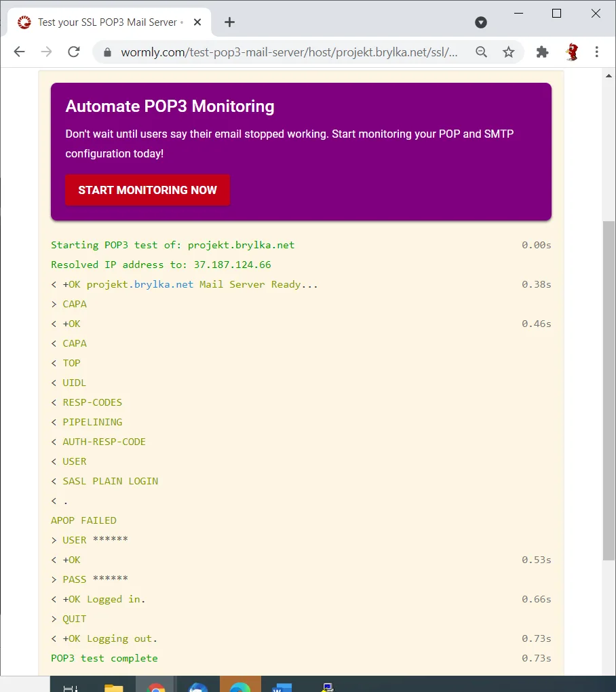Click the '> QUIT' command line

point(69,619)
